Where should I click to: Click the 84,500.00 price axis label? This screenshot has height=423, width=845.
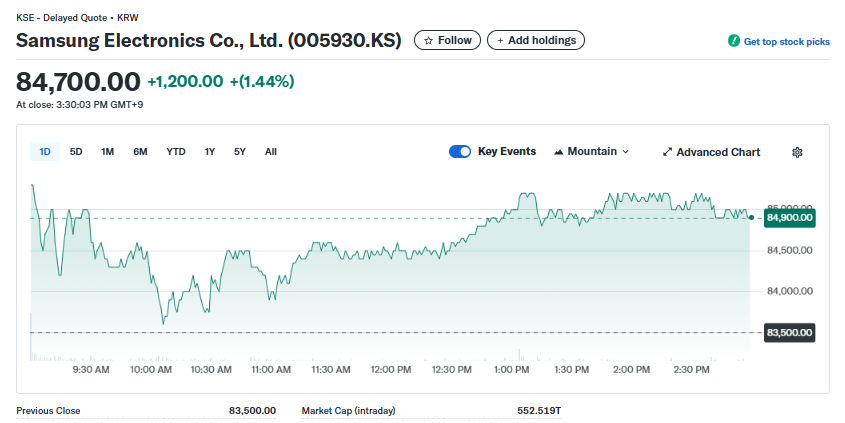[789, 251]
